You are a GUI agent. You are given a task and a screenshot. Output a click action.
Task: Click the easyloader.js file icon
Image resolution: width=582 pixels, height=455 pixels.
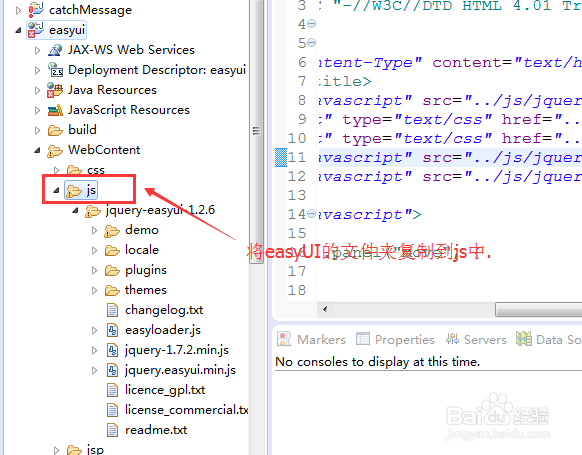click(x=112, y=330)
